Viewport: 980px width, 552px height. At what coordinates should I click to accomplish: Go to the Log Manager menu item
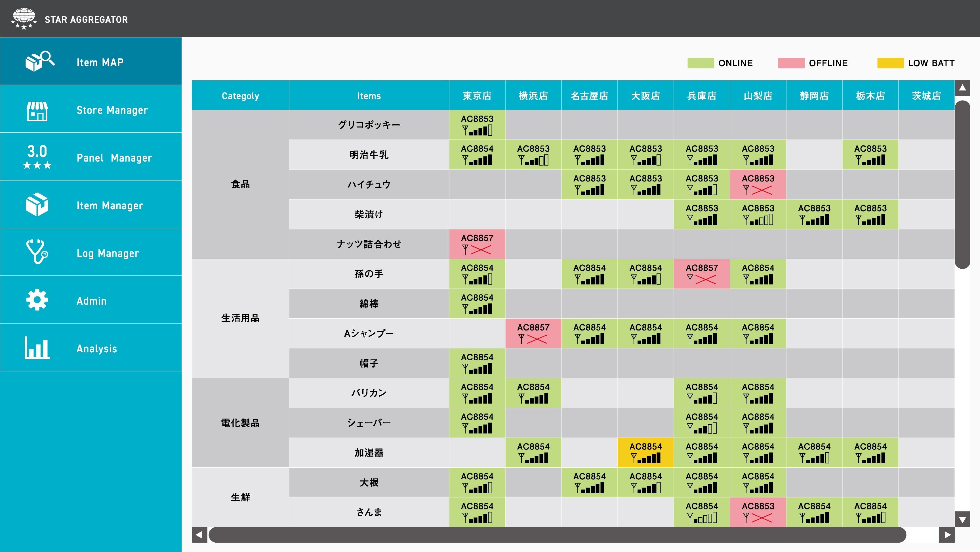tap(108, 253)
